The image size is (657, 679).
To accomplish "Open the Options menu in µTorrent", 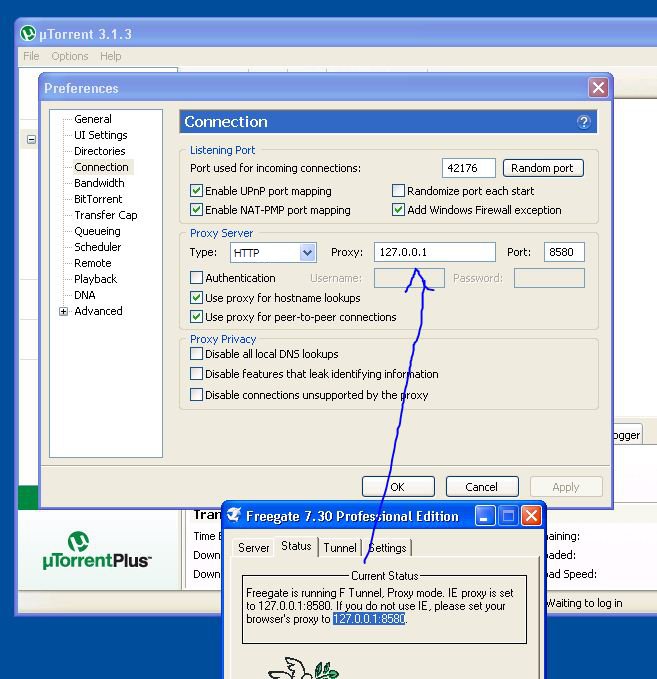I will [x=70, y=56].
